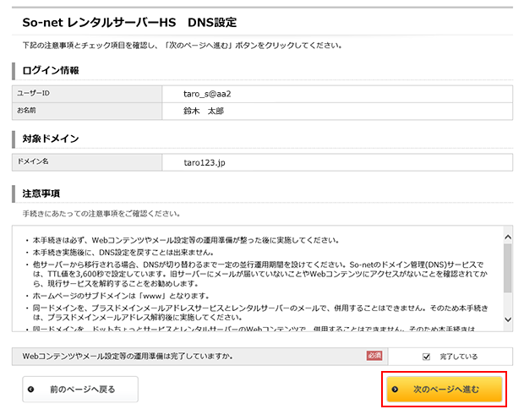This screenshot has width=524, height=420.
Task: Click the user ID value taro_s@aa2
Action: point(207,93)
